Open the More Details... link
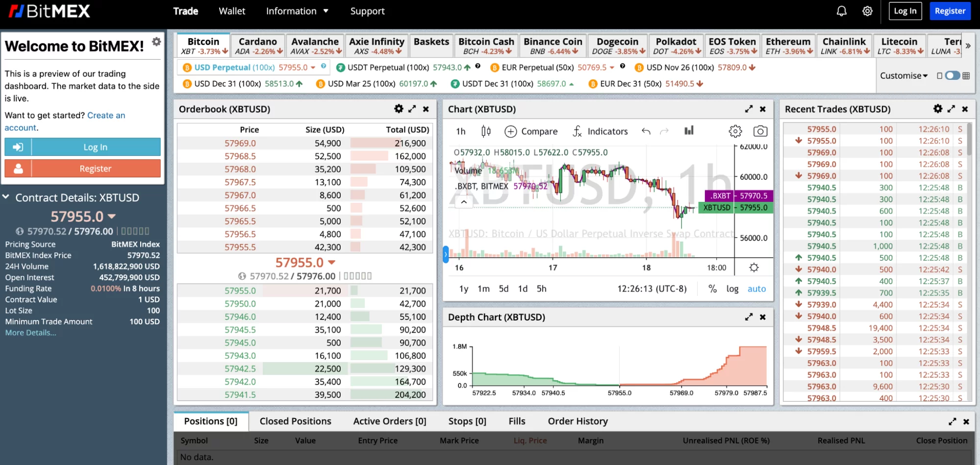The width and height of the screenshot is (980, 465). click(x=30, y=333)
